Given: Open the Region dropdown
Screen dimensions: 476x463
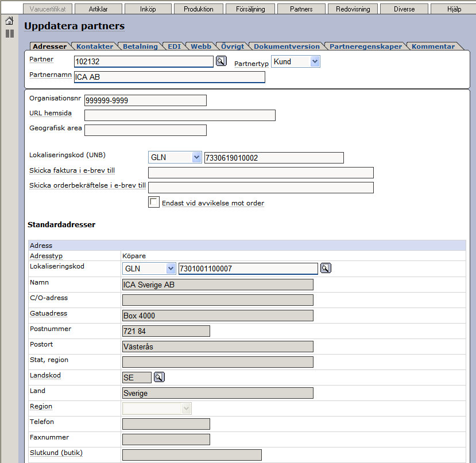Looking at the screenshot, I should (x=157, y=408).
